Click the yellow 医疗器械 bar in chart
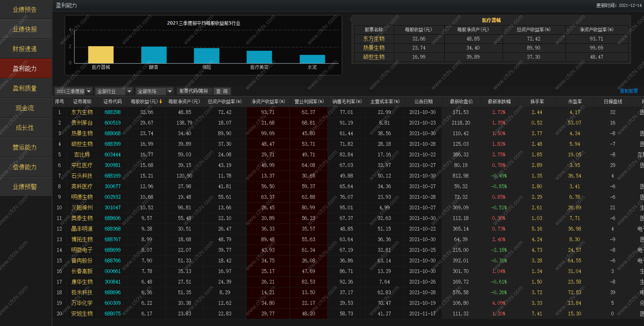Screen dimensions: 644x326 [x=101, y=55]
